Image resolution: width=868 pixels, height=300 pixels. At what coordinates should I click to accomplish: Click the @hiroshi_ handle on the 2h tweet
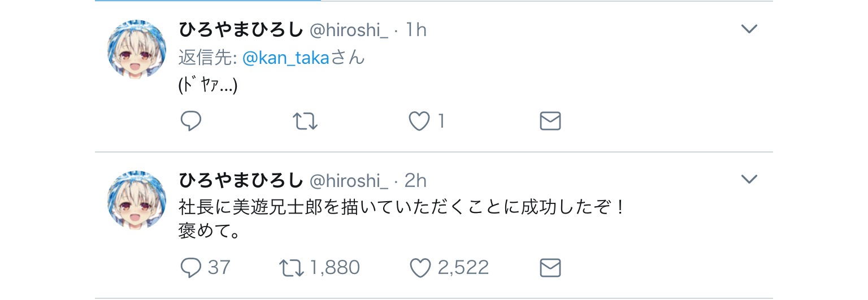(x=349, y=181)
